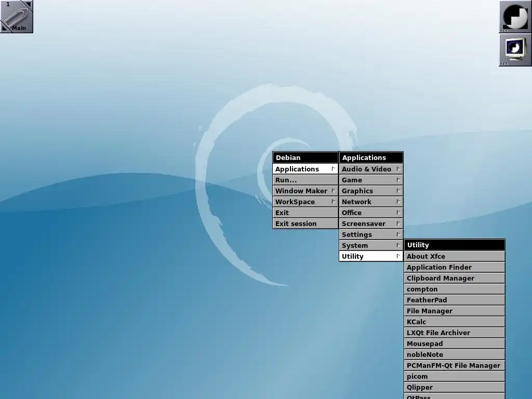This screenshot has width=532, height=399.
Task: Expand the Settings submenu
Action: coord(371,234)
